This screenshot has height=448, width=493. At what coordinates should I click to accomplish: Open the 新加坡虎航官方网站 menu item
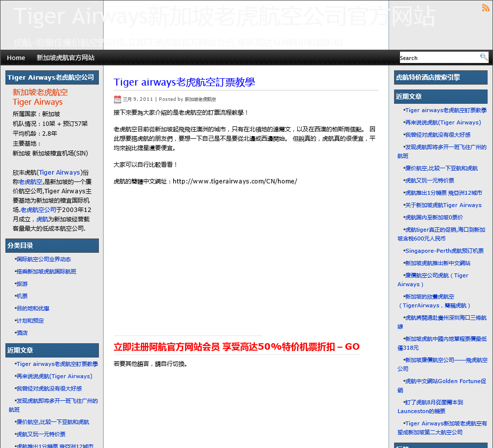65,58
